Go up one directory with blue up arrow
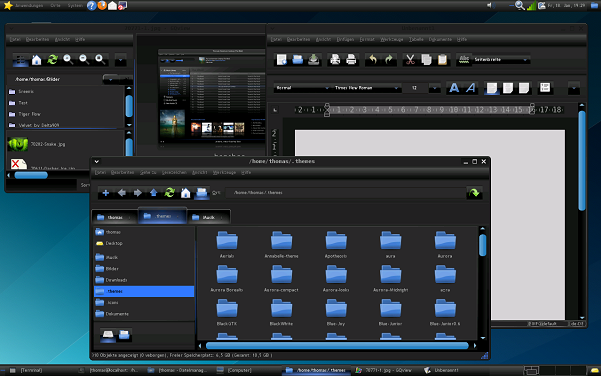The image size is (601, 376). coord(153,192)
